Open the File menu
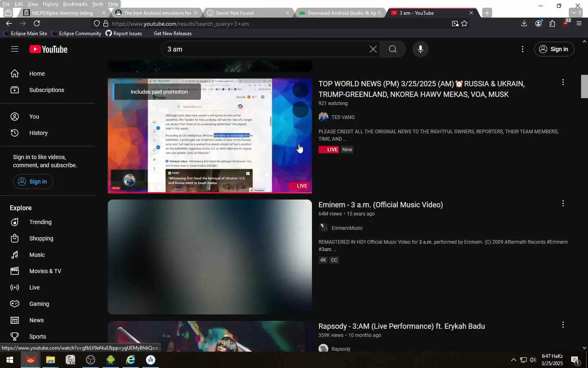 (6, 4)
